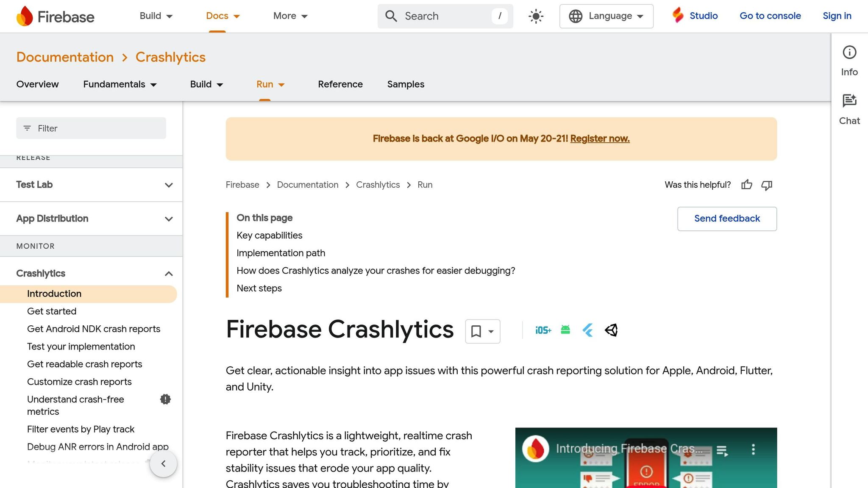This screenshot has width=868, height=488.
Task: Click Go to console
Action: (x=770, y=16)
